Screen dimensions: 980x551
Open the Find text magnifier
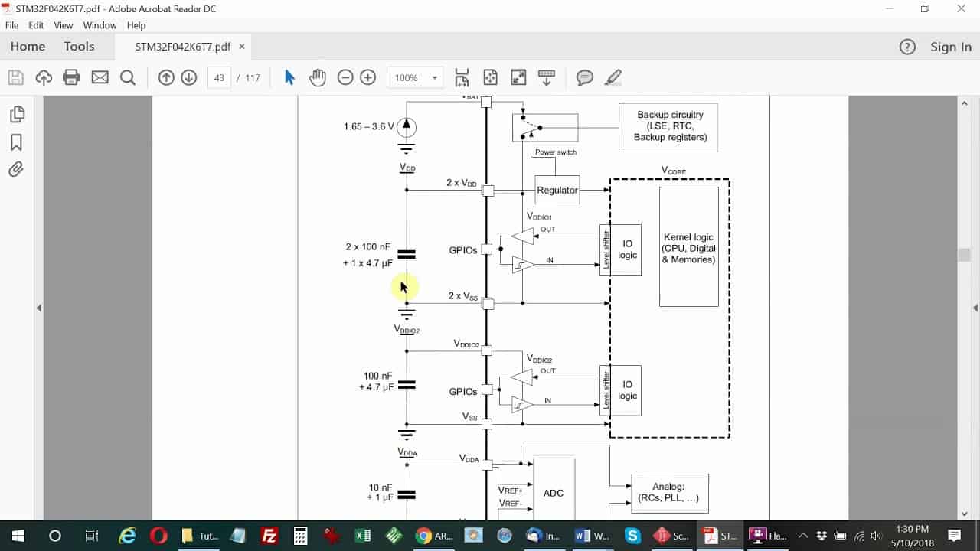point(128,77)
